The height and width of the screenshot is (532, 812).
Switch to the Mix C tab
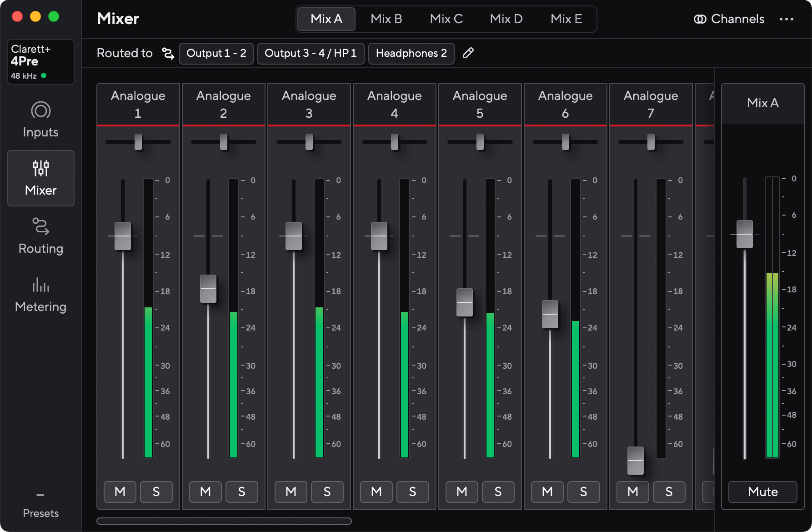pyautogui.click(x=446, y=19)
